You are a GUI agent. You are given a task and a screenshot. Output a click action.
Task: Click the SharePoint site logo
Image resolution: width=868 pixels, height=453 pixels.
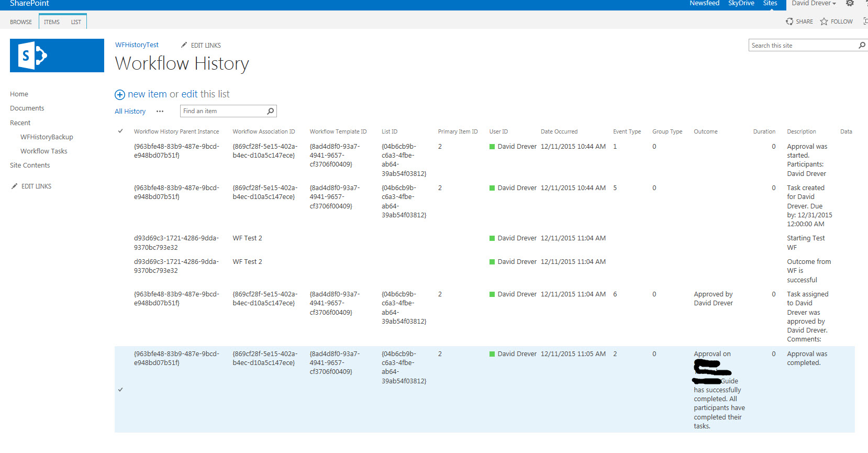57,56
